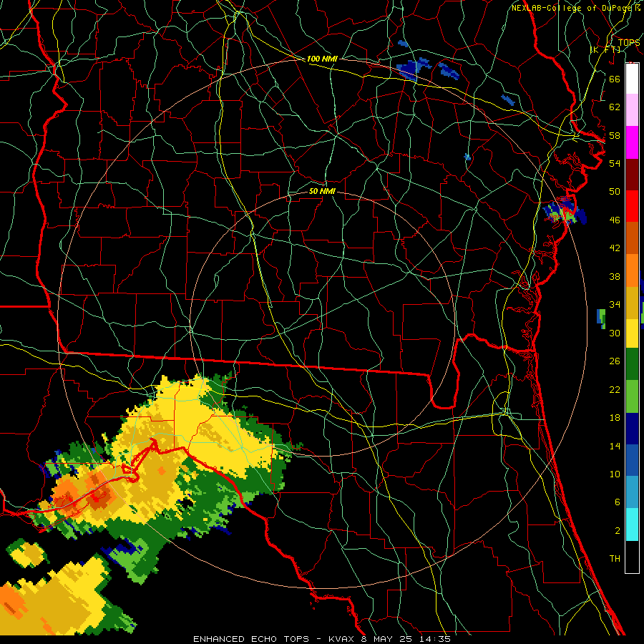644x644 pixels.
Task: Click the white swatch in the tops legend
Action: coord(632,79)
